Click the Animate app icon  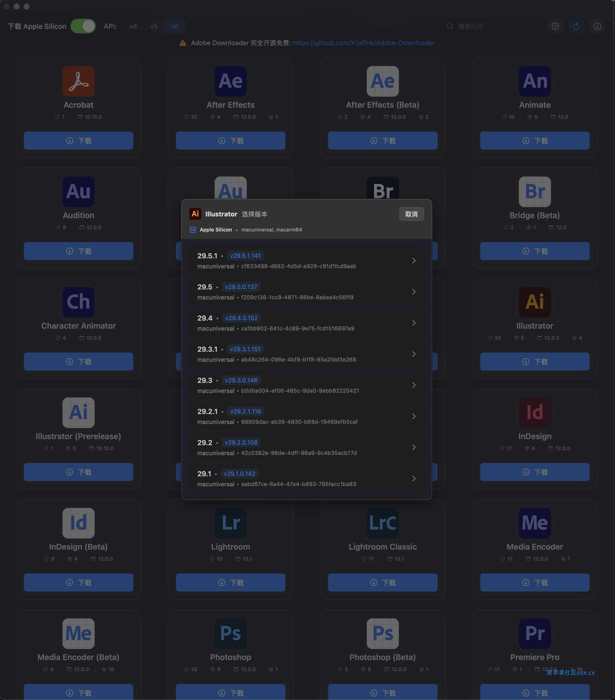coord(534,81)
